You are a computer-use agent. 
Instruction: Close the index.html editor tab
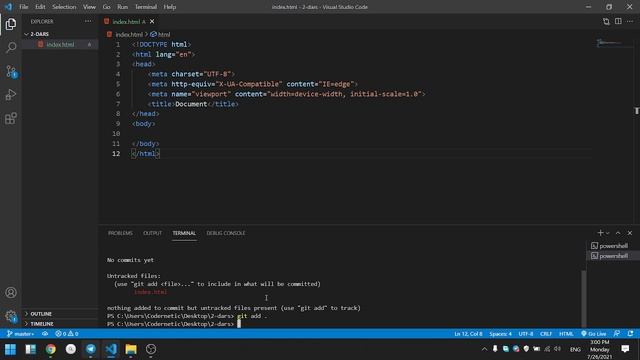tap(152, 21)
